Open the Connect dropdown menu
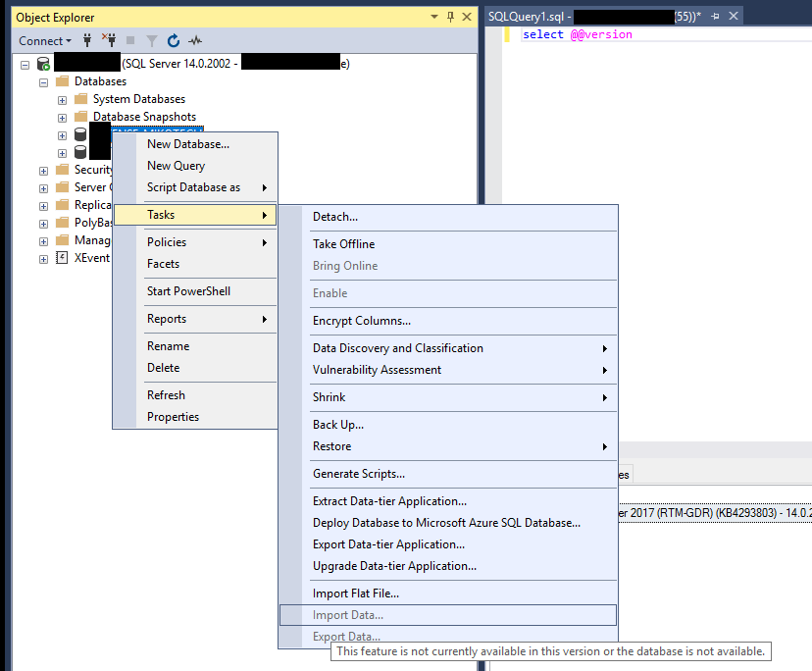The width and height of the screenshot is (812, 671). tap(43, 40)
